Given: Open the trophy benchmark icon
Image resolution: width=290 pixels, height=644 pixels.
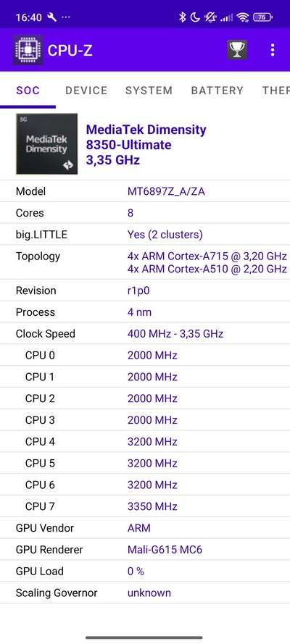Looking at the screenshot, I should click(x=237, y=50).
